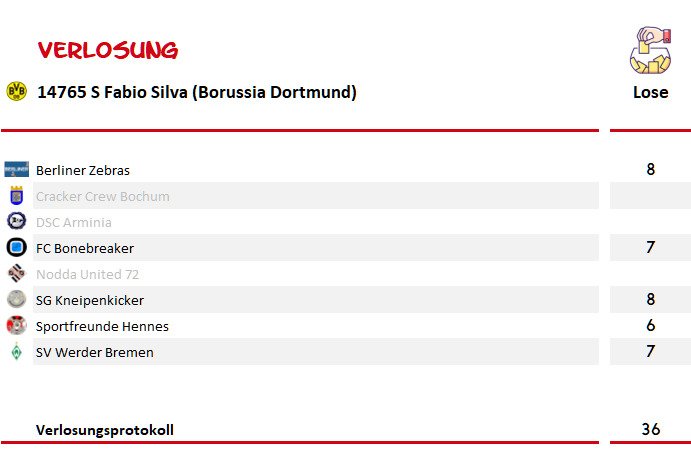Click Sportfreunde Hennes lot count 6

click(650, 325)
